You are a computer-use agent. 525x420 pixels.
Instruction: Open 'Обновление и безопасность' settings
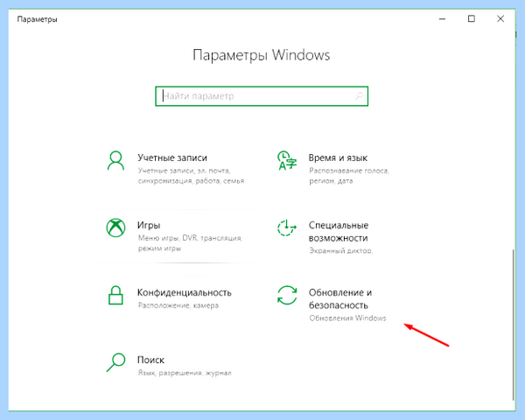click(340, 298)
